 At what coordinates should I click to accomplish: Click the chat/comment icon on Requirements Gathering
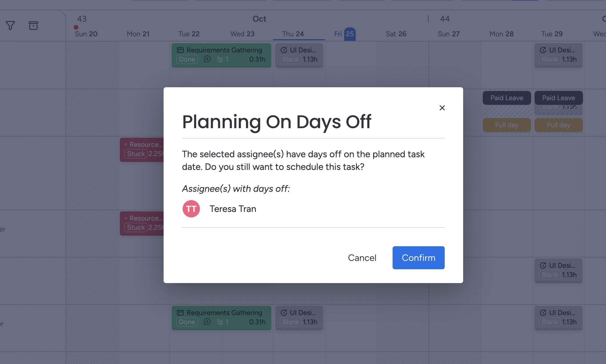[x=207, y=60]
